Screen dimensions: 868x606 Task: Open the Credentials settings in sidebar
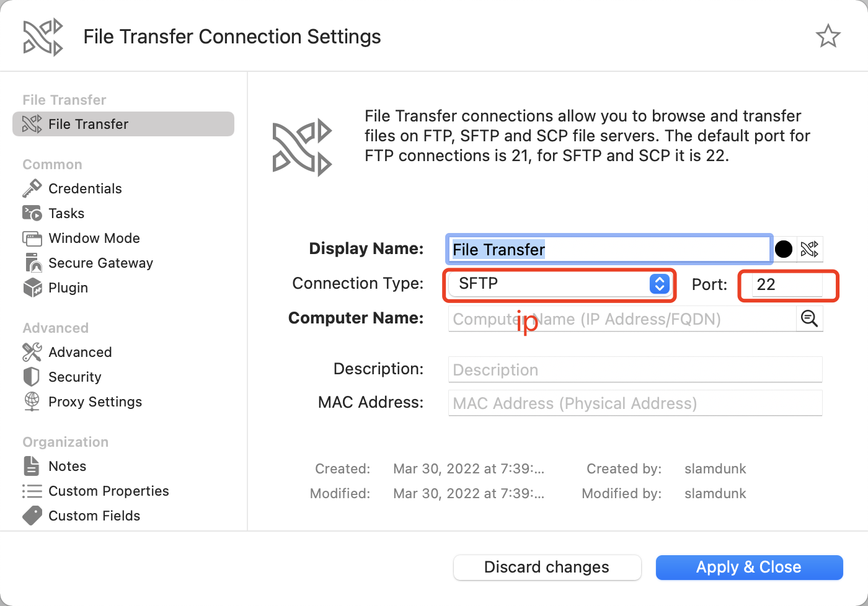(84, 188)
